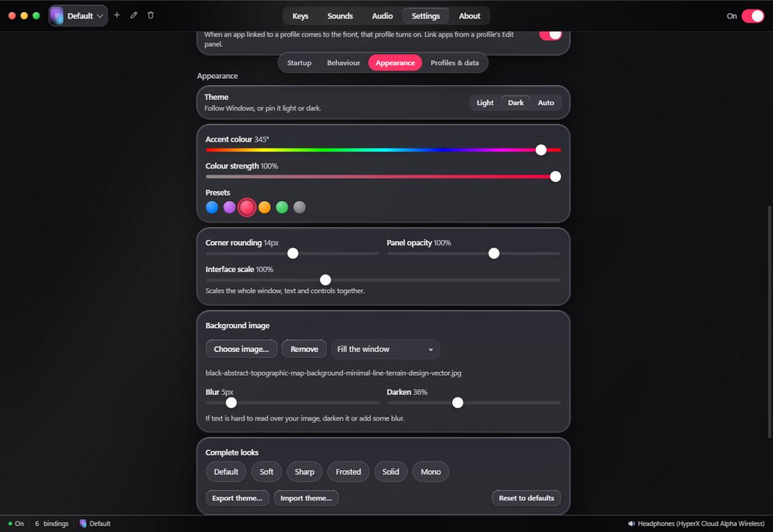
Task: Pick the grey accent preset
Action: point(299,207)
